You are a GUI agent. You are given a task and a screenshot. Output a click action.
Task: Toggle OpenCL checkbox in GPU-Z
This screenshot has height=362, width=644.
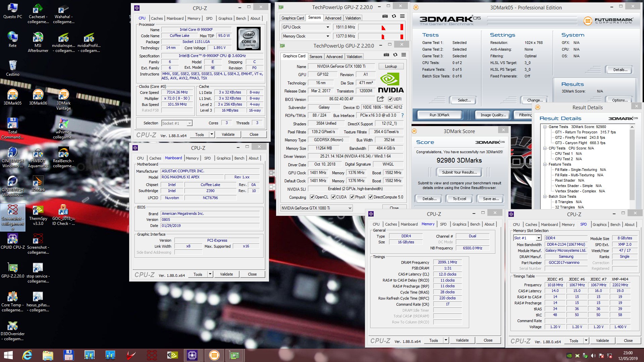pos(312,197)
